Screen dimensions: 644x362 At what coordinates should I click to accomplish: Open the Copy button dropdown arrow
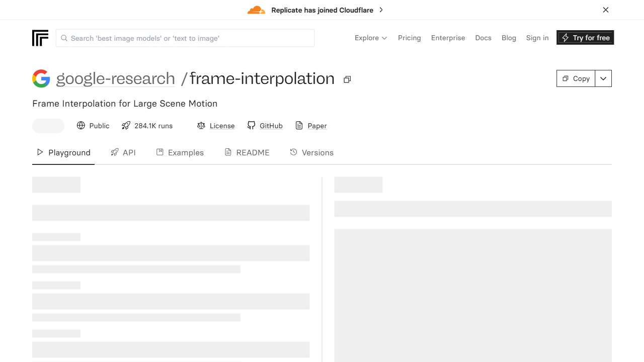tap(603, 78)
